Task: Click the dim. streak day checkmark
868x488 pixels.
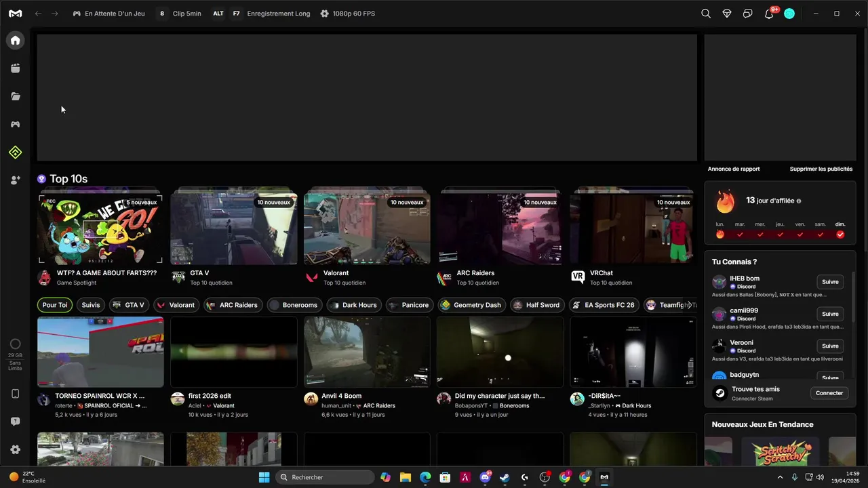Action: click(840, 235)
